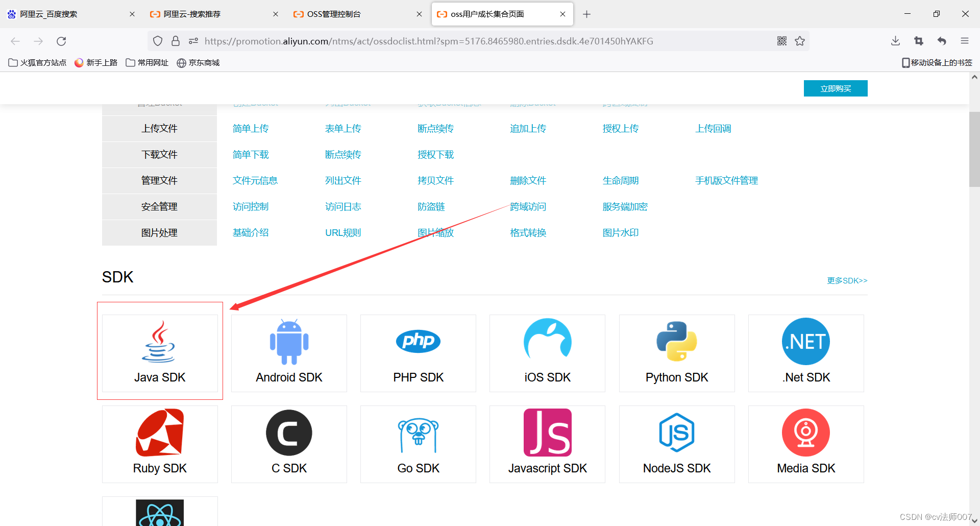The image size is (980, 526).
Task: Switch to the 阿里云_百度搜索 tab
Action: (x=70, y=14)
